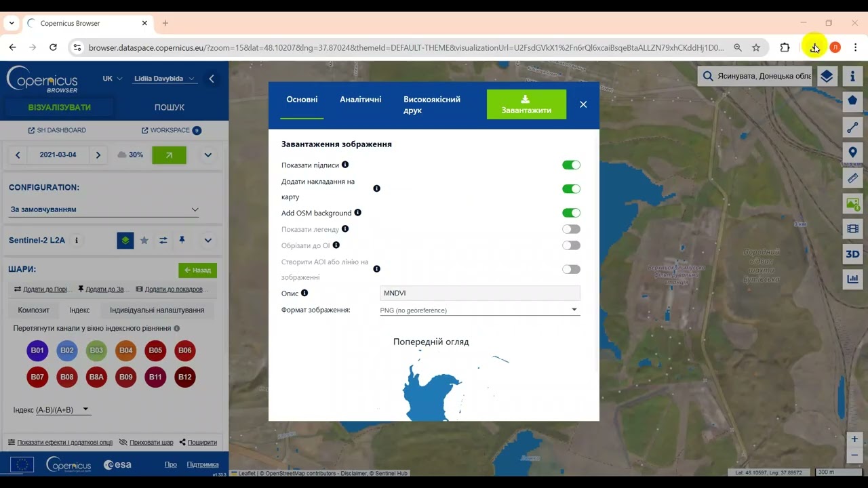This screenshot has height=488, width=868.
Task: Open the browser extensions puzzle icon
Action: (785, 47)
